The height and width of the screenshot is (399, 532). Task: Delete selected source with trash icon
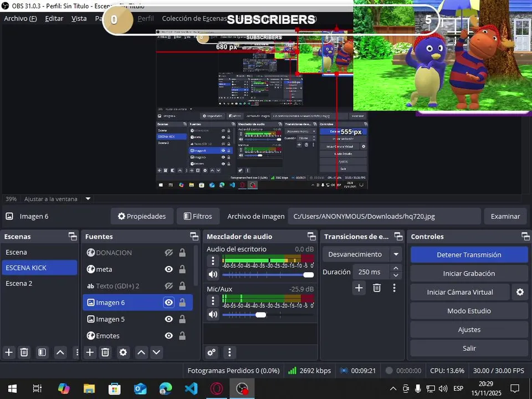(105, 352)
